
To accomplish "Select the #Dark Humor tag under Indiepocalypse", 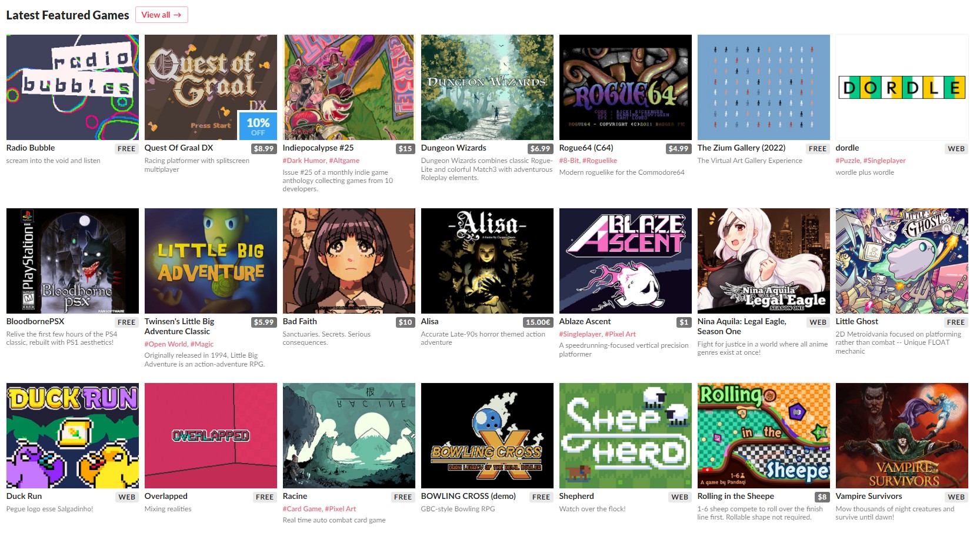I will (304, 161).
